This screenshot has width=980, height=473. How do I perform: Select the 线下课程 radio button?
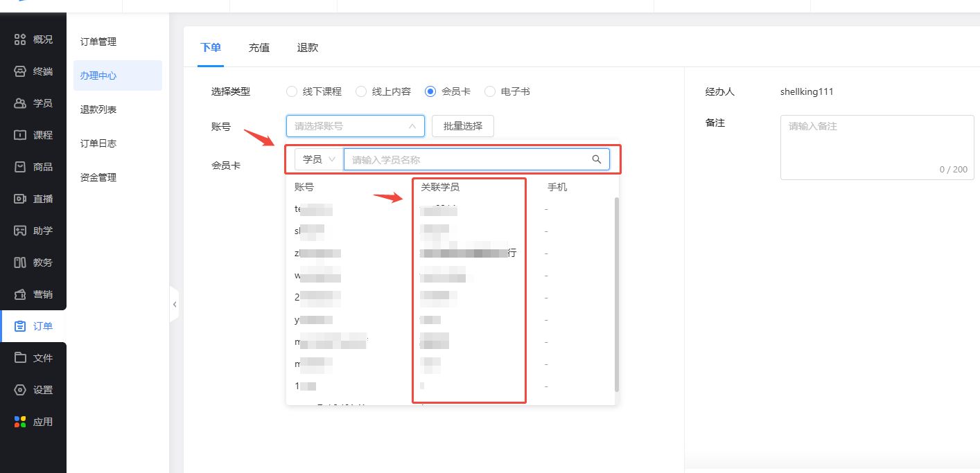pyautogui.click(x=292, y=91)
